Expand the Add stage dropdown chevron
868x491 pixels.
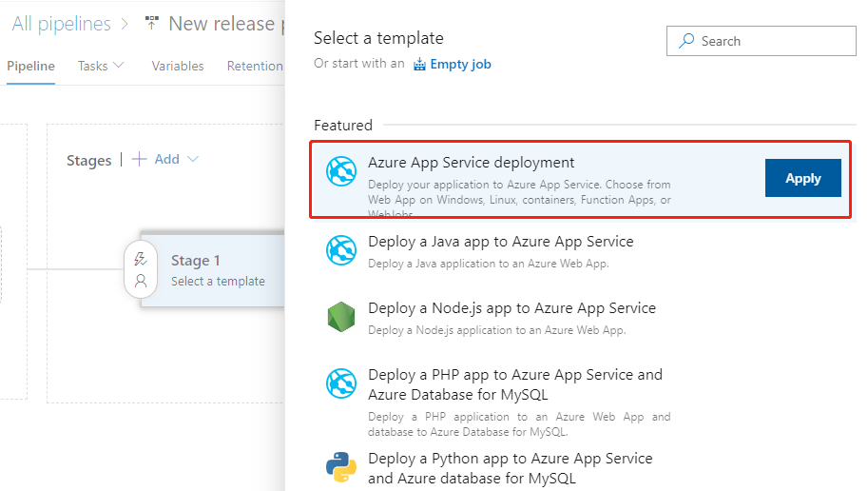coord(193,160)
